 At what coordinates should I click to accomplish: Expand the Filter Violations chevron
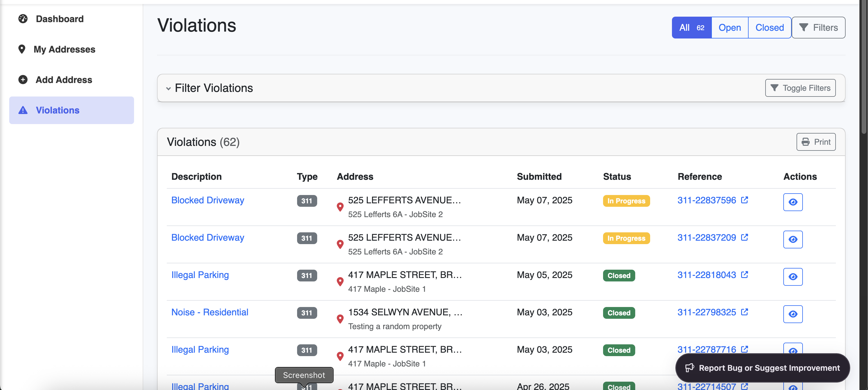[x=168, y=88]
